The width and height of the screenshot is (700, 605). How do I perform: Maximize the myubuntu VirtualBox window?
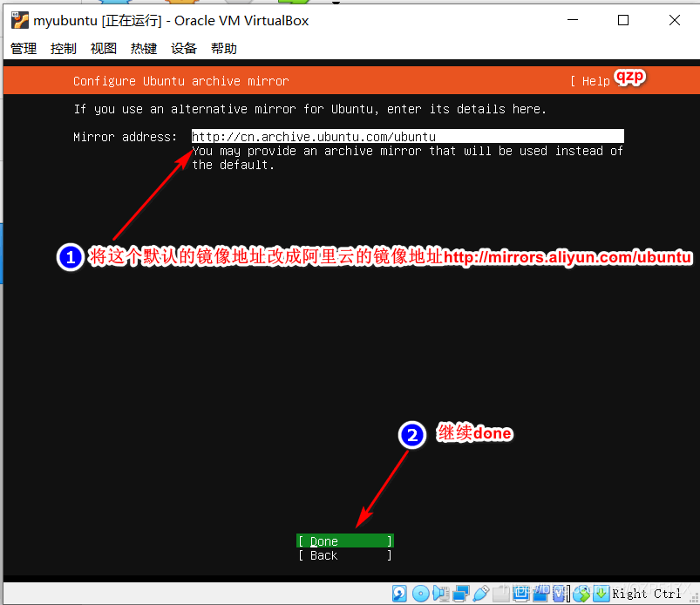[x=623, y=20]
